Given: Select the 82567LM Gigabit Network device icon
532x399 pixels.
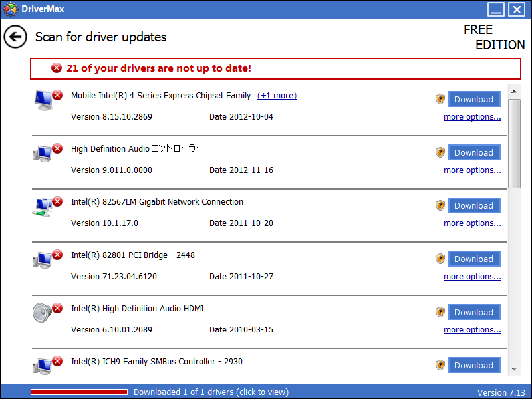Looking at the screenshot, I should (x=43, y=207).
